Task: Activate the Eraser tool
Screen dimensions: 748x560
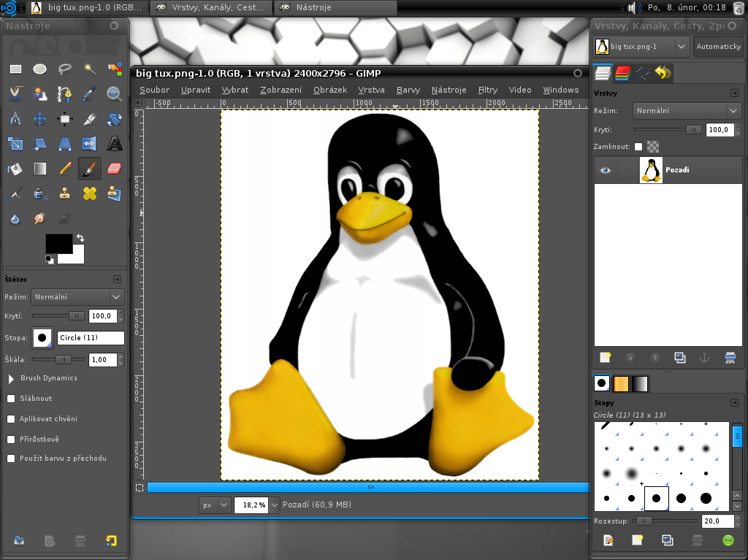Action: pos(115,169)
